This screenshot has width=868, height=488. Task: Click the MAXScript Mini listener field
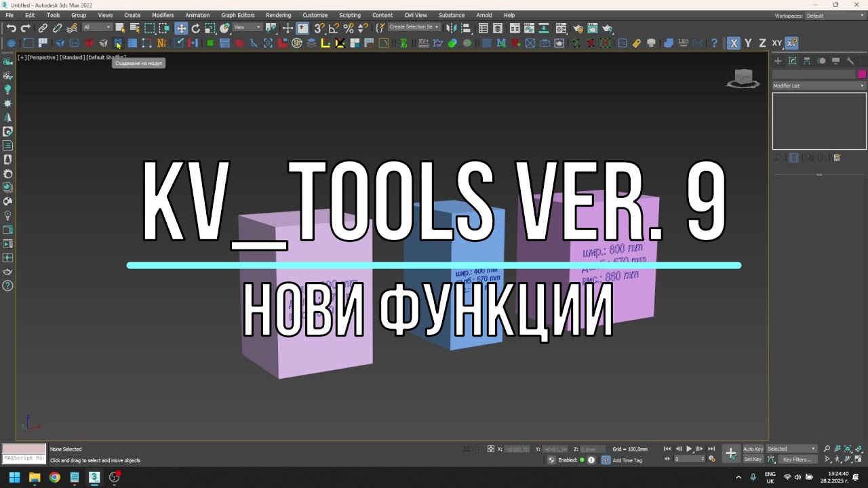[x=24, y=458]
